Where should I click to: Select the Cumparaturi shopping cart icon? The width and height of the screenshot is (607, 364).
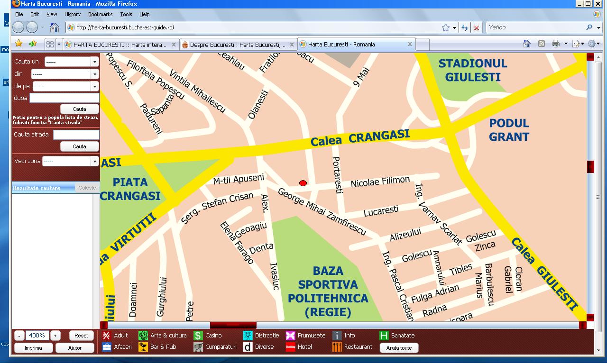click(198, 347)
